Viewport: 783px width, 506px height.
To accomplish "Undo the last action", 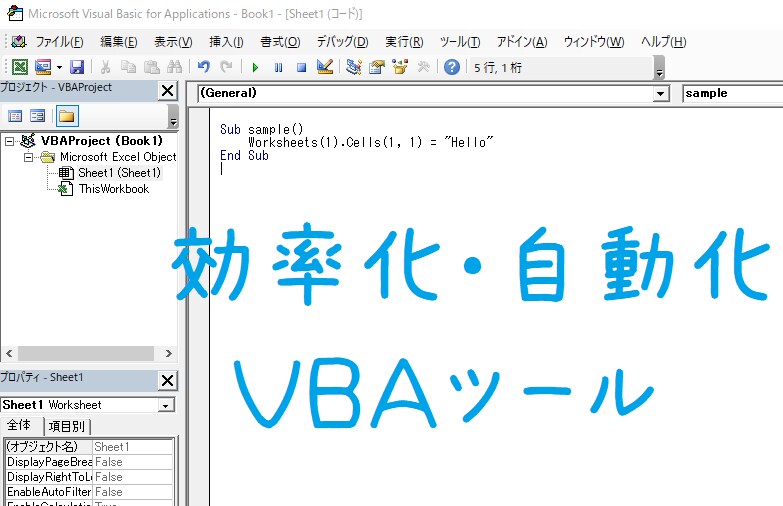I will pos(204,66).
